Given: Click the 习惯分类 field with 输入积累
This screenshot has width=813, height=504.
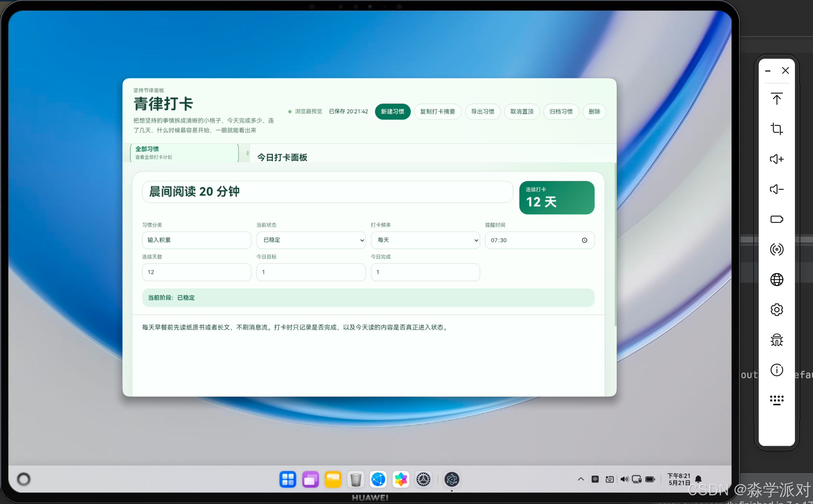Looking at the screenshot, I should coord(197,240).
